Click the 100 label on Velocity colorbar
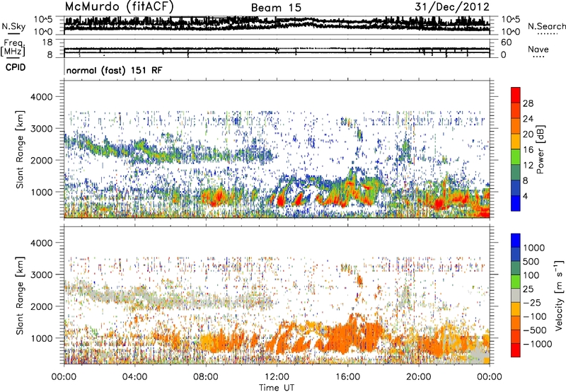This screenshot has height=392, width=566. tap(531, 275)
